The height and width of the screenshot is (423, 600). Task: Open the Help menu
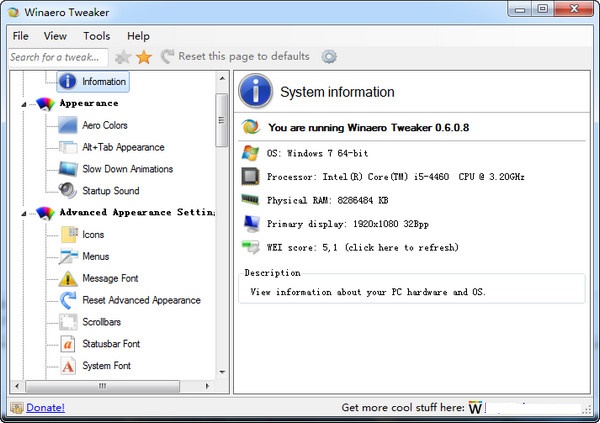[138, 36]
